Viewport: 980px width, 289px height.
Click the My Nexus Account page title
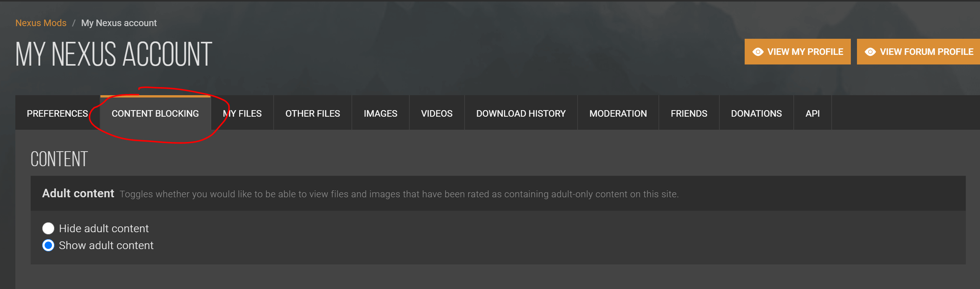click(x=114, y=54)
